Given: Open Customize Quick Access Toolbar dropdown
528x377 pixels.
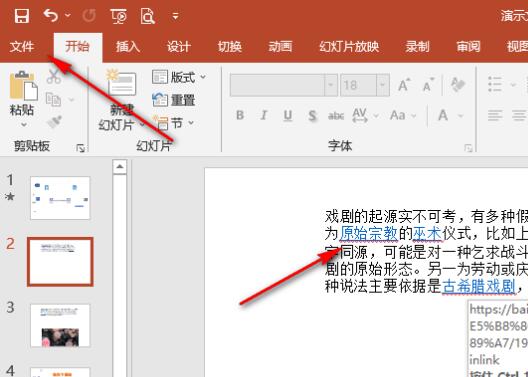Looking at the screenshot, I should [175, 15].
